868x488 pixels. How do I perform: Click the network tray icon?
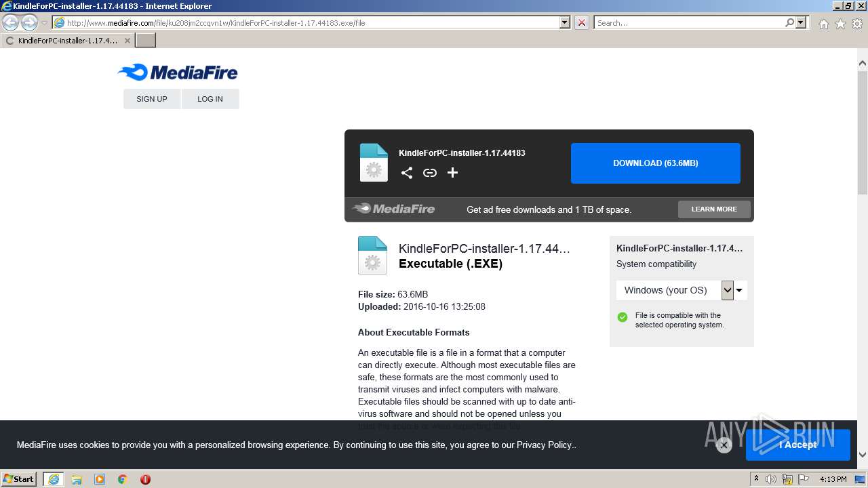[789, 479]
